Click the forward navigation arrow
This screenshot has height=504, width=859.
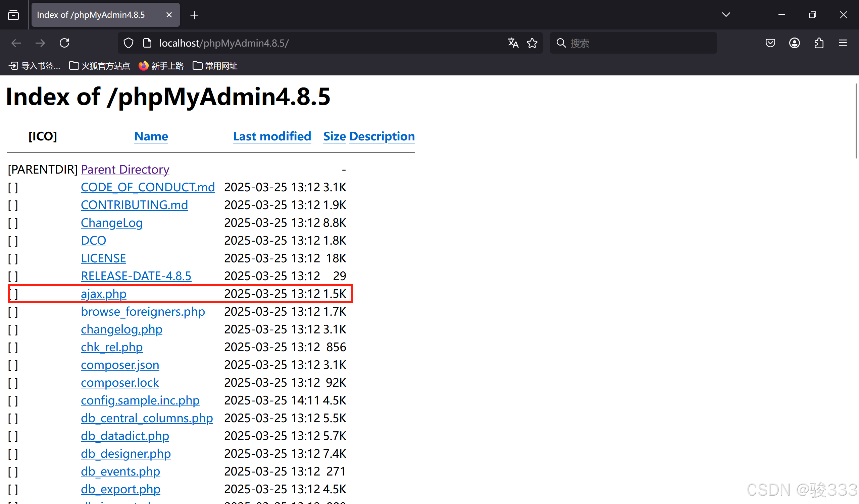pyautogui.click(x=40, y=43)
